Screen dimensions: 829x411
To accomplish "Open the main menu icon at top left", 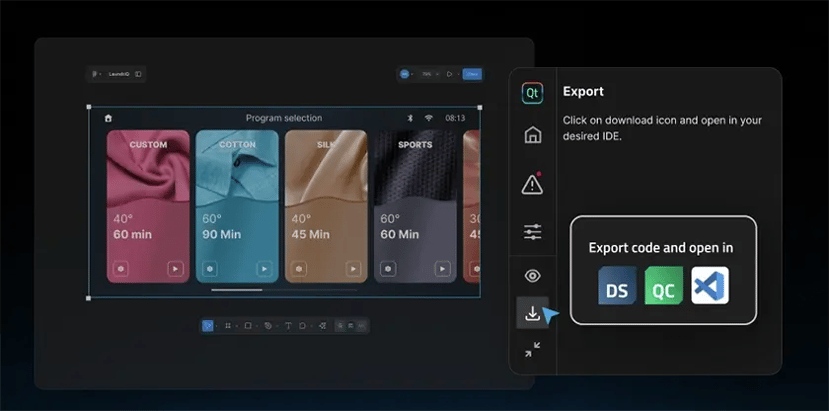I will [95, 74].
